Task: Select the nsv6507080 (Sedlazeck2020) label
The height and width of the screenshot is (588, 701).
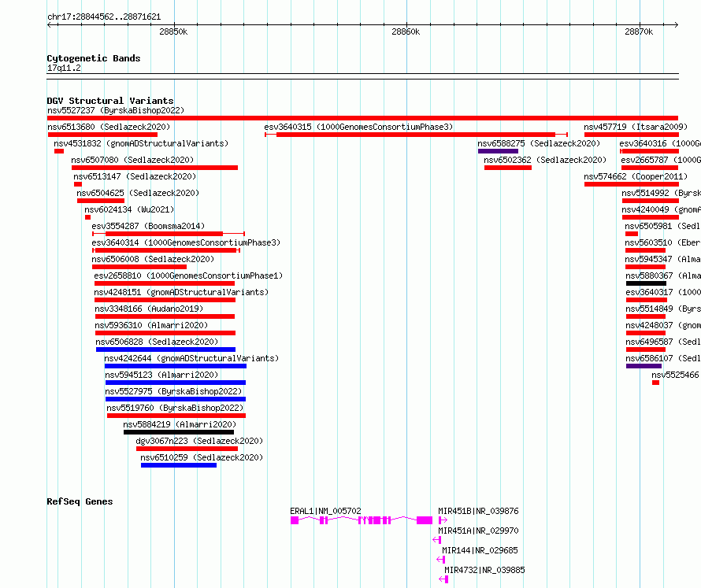Action: [x=132, y=160]
